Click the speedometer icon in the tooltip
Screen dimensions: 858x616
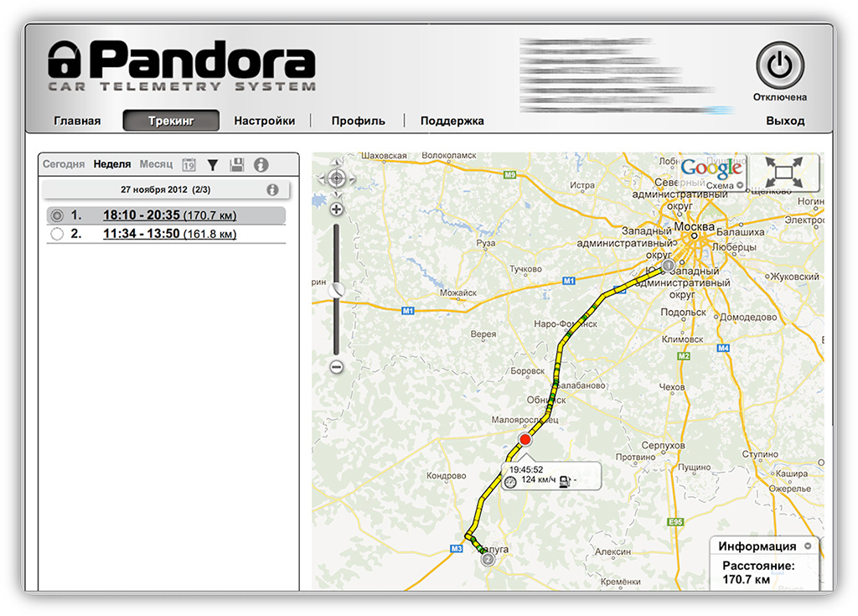pyautogui.click(x=510, y=482)
